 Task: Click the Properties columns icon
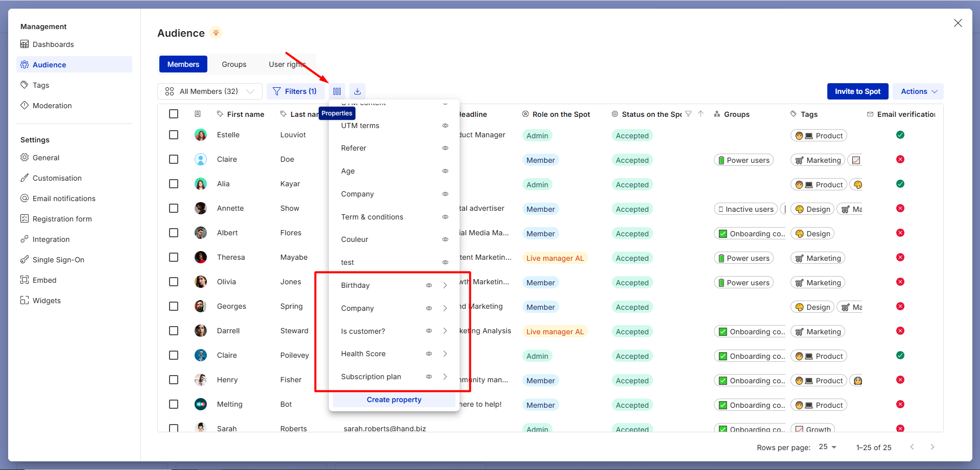click(337, 91)
